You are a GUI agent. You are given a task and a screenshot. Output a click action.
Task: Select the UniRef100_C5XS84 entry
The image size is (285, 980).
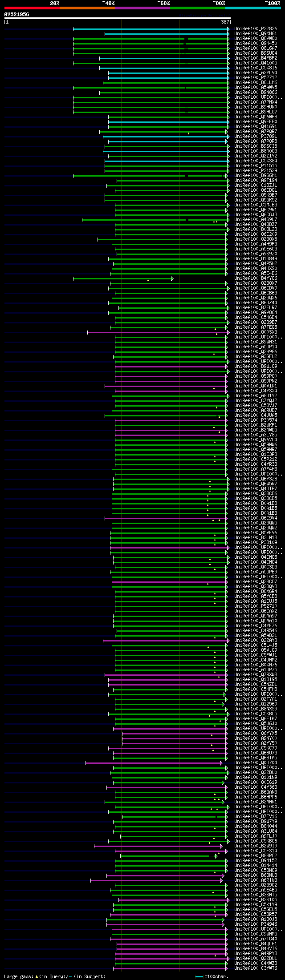tap(256, 161)
